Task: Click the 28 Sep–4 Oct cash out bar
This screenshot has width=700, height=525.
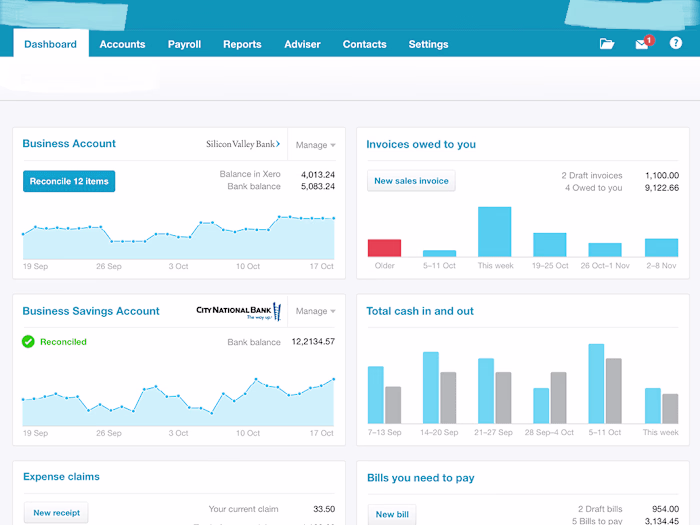Action: (558, 398)
